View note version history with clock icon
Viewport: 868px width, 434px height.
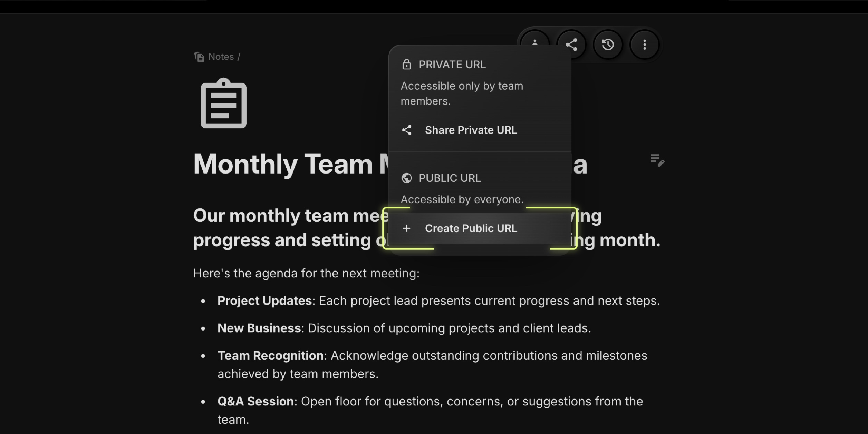(x=608, y=44)
